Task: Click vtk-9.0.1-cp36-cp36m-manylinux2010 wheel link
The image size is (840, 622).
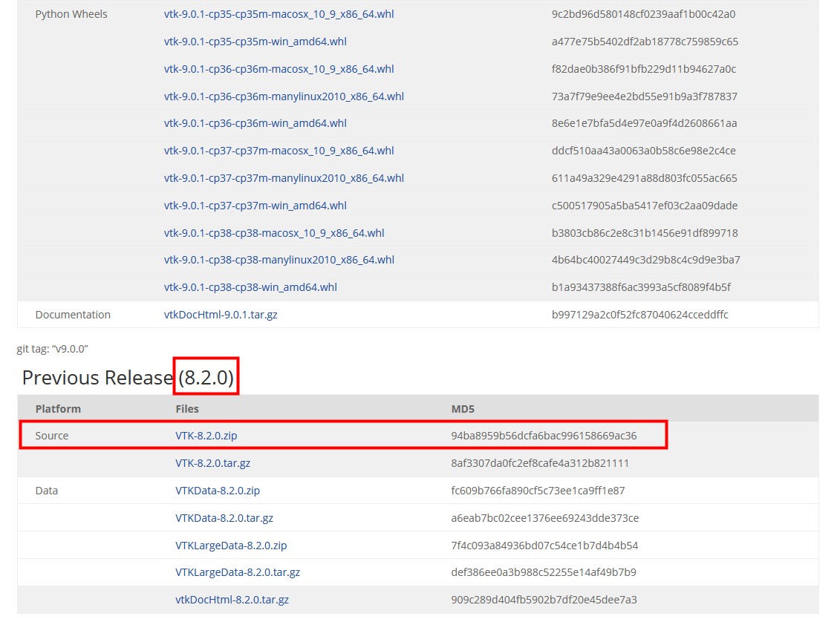Action: coord(284,96)
